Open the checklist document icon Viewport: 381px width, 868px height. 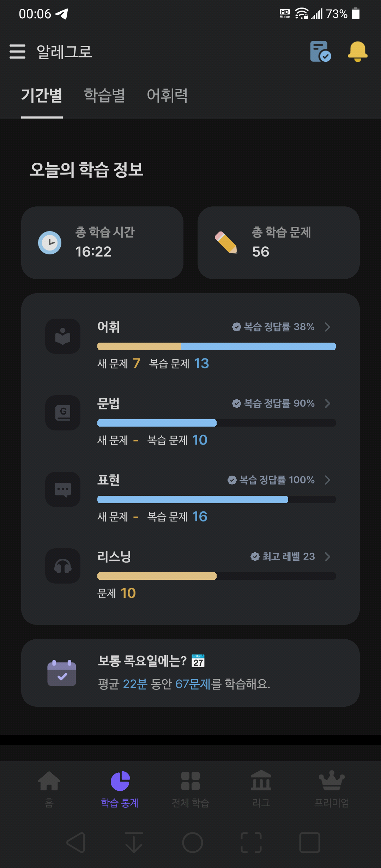(320, 52)
